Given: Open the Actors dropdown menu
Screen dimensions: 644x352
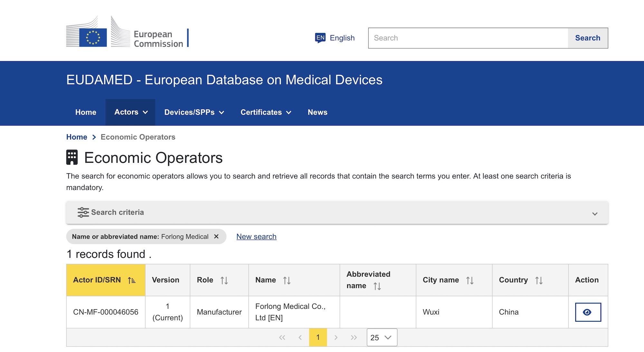Looking at the screenshot, I should (131, 112).
